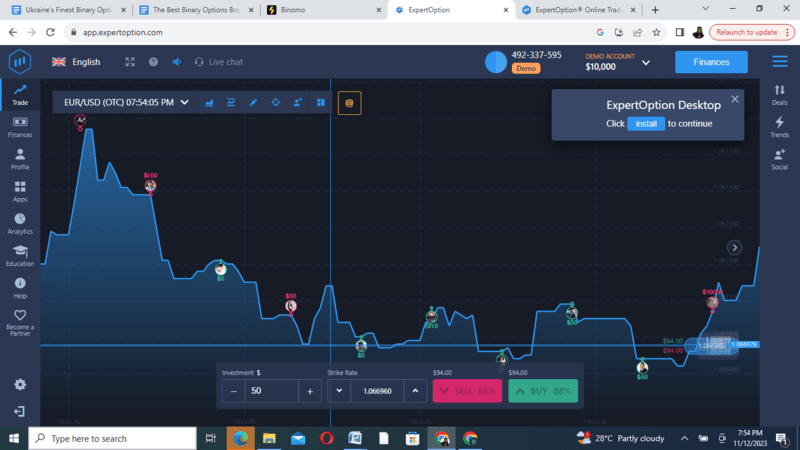Switch to Ukraine's Finest Binary Options tab
The width and height of the screenshot is (800, 450).
(x=67, y=10)
